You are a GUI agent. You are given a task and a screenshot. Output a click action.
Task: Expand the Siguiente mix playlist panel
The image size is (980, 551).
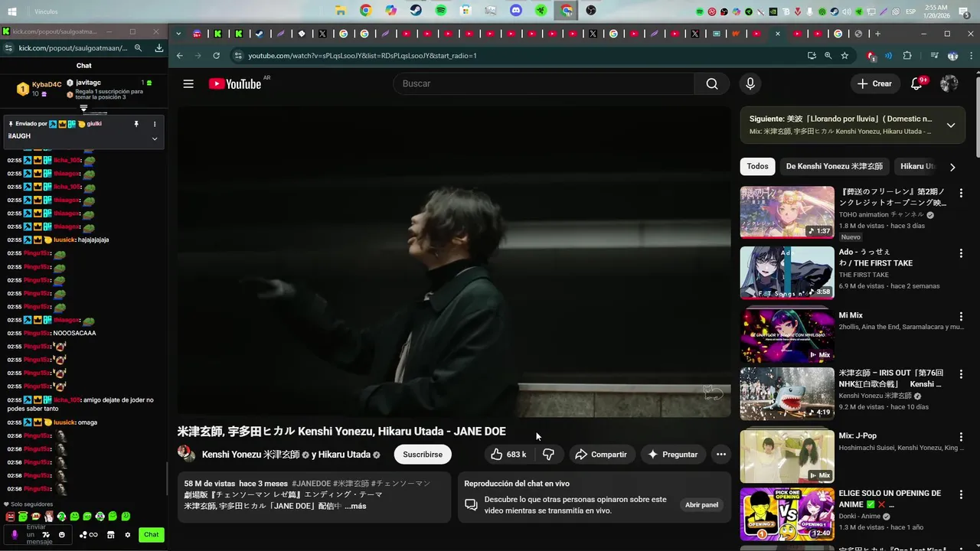tap(951, 125)
